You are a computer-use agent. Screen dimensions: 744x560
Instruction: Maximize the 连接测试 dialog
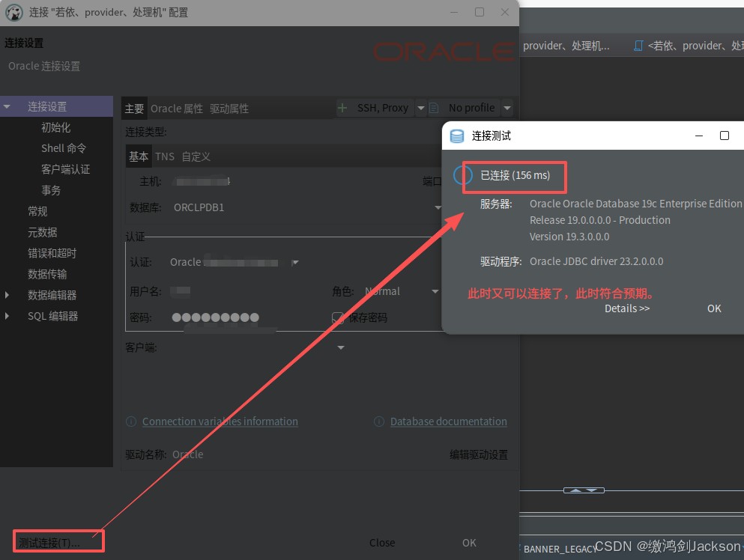pyautogui.click(x=724, y=136)
